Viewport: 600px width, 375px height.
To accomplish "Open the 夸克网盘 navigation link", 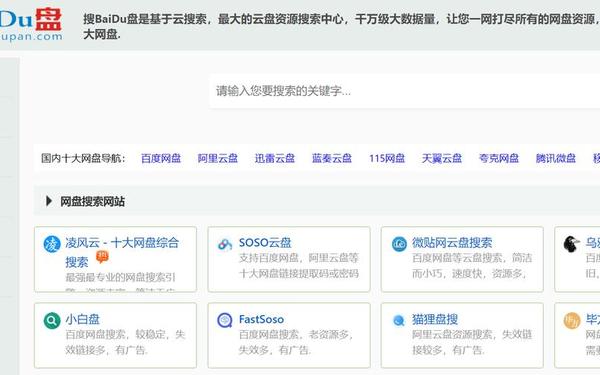I will pyautogui.click(x=499, y=158).
